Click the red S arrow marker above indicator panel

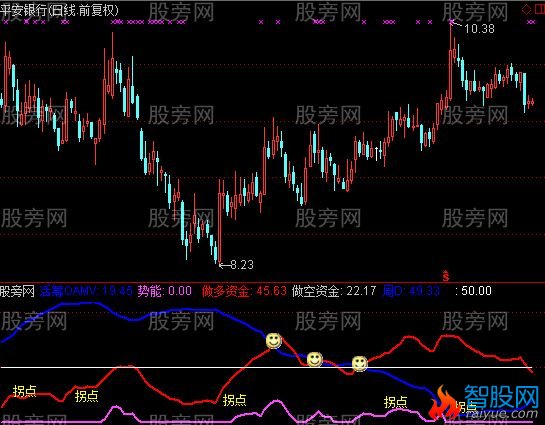[446, 276]
